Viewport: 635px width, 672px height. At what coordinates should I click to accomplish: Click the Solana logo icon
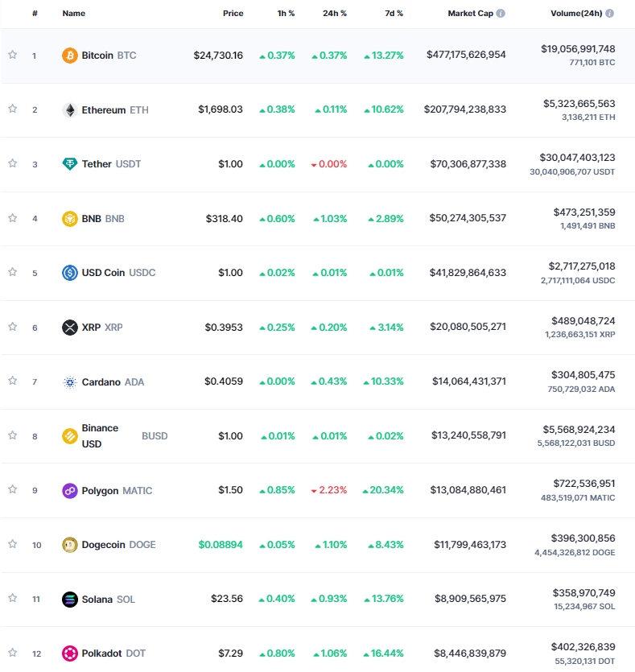click(70, 599)
